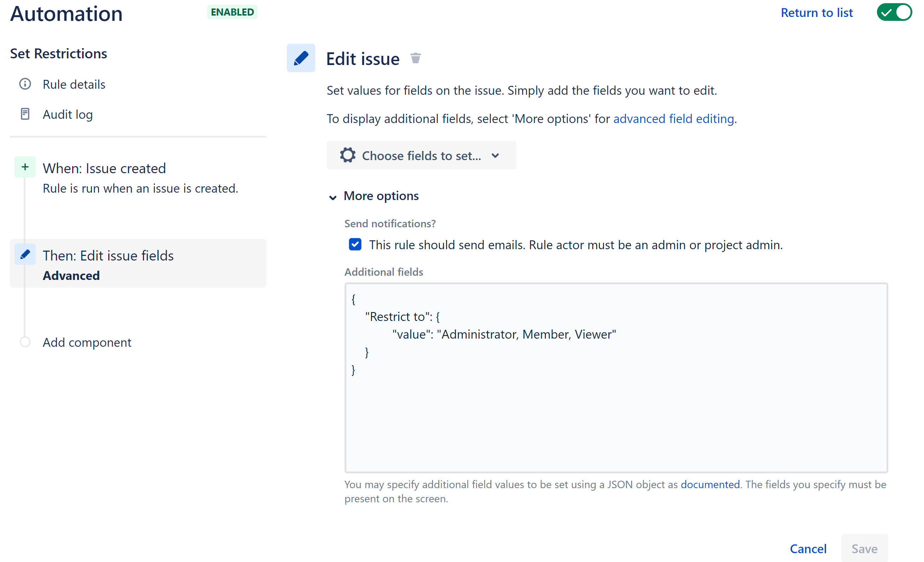Click the Additional fields label
This screenshot has height=562, width=924.
pyautogui.click(x=383, y=272)
